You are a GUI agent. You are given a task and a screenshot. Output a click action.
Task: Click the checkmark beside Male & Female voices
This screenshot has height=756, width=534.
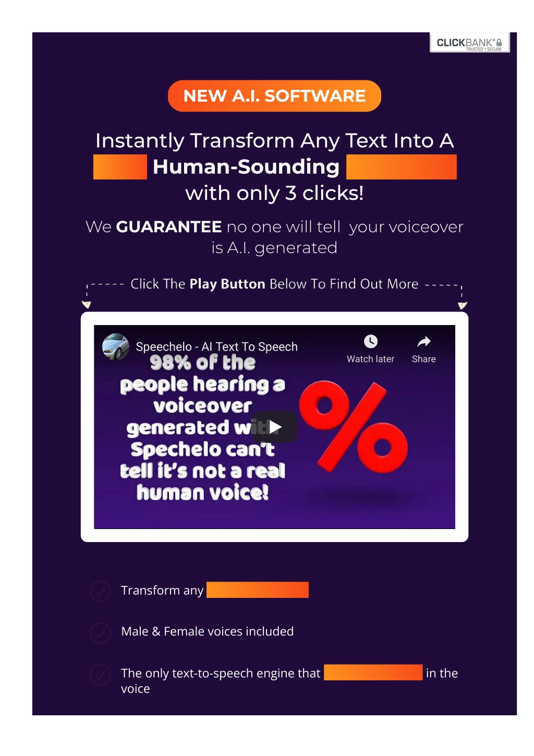tap(100, 632)
